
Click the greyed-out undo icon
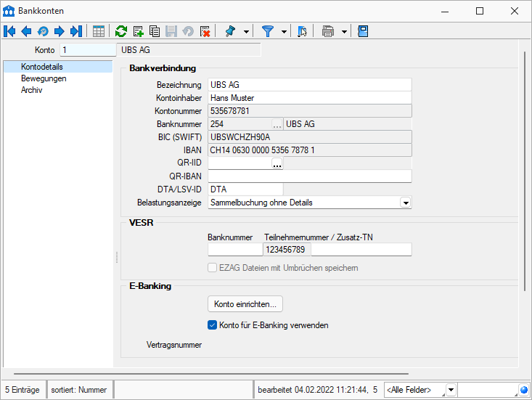coord(188,31)
